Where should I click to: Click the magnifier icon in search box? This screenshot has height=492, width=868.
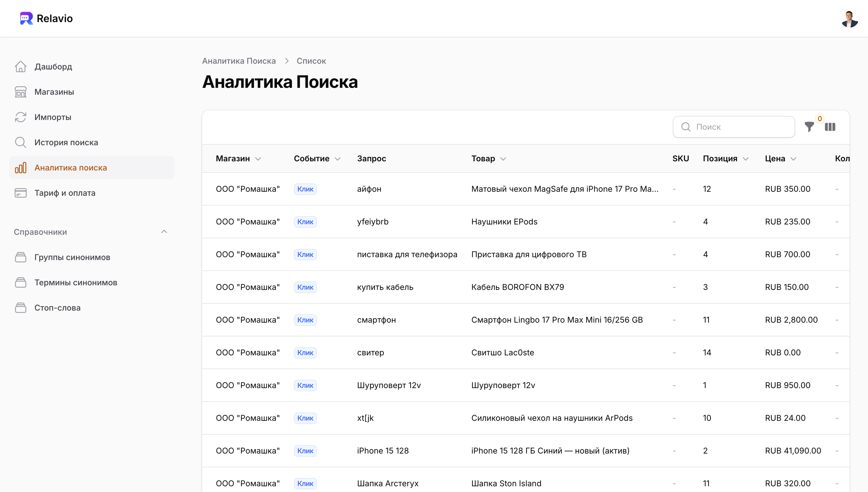tap(685, 127)
